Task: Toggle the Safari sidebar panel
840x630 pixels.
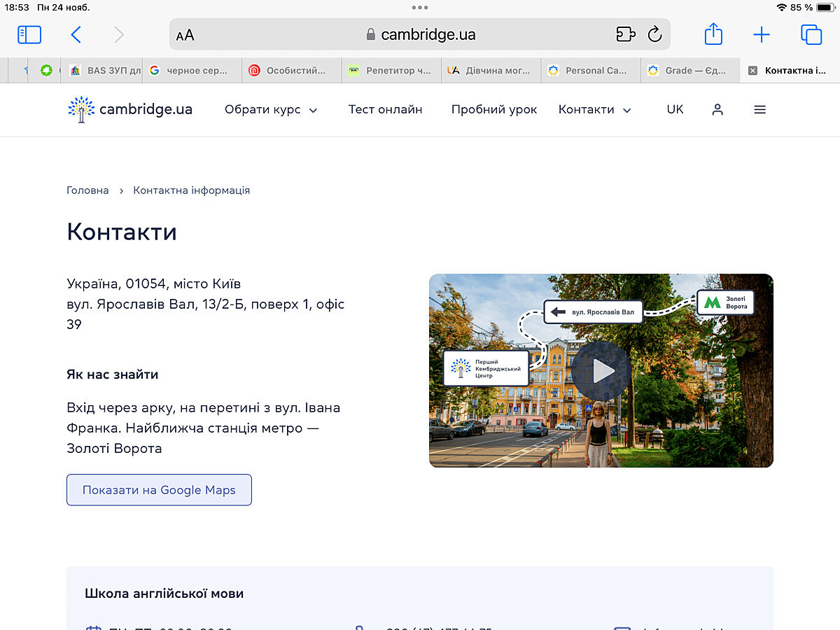Action: pos(29,34)
